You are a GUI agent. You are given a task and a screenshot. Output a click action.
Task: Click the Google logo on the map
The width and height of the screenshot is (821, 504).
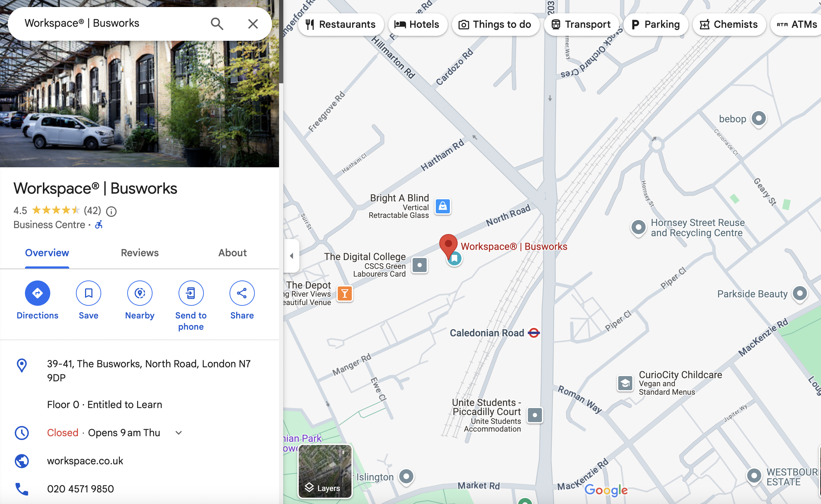(606, 490)
